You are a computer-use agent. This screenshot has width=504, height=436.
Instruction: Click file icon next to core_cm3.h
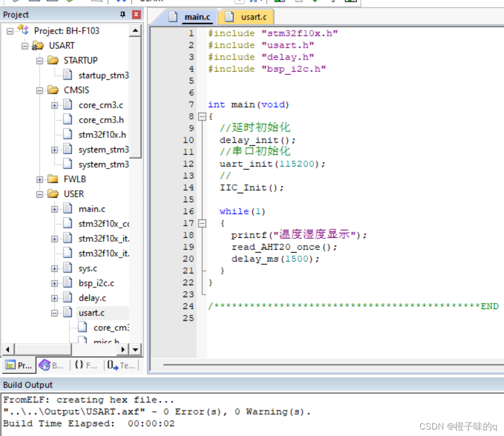(67, 120)
